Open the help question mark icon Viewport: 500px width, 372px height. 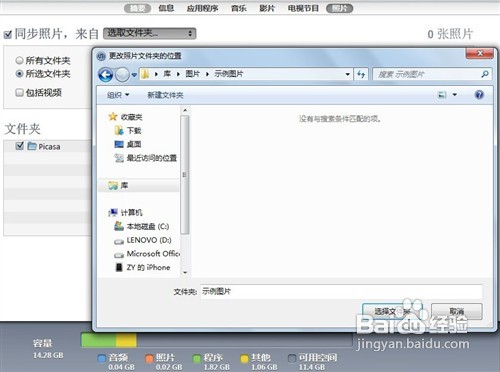479,95
